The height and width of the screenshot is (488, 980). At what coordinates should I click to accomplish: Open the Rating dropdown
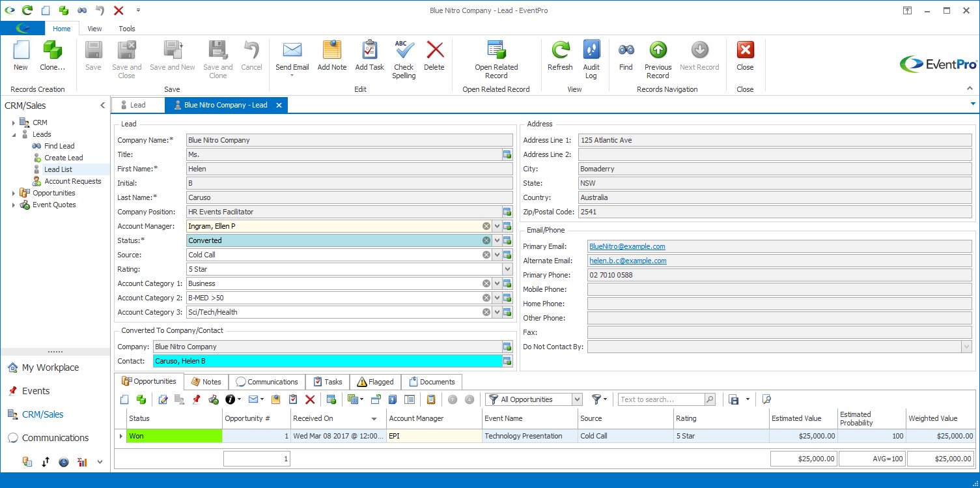click(x=507, y=269)
